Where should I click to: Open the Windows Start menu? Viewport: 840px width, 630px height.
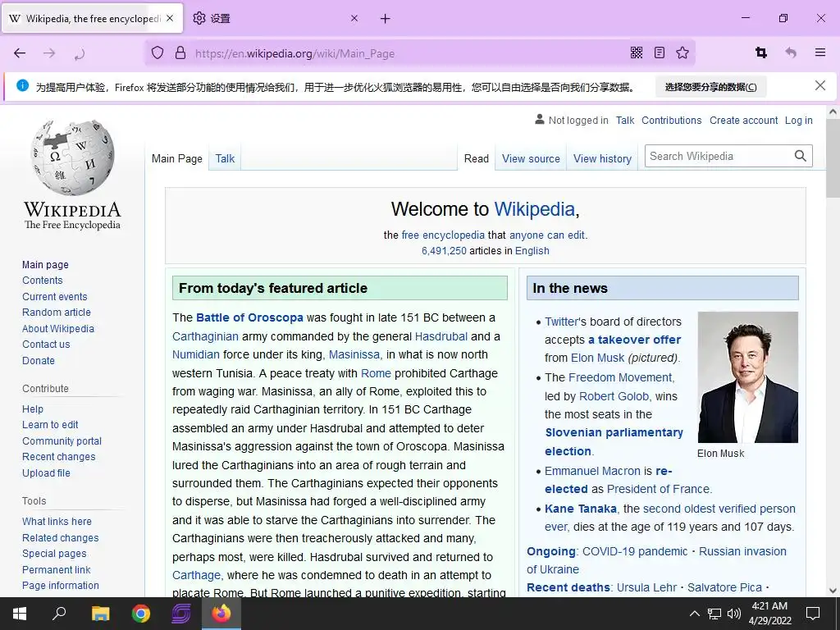click(x=20, y=614)
